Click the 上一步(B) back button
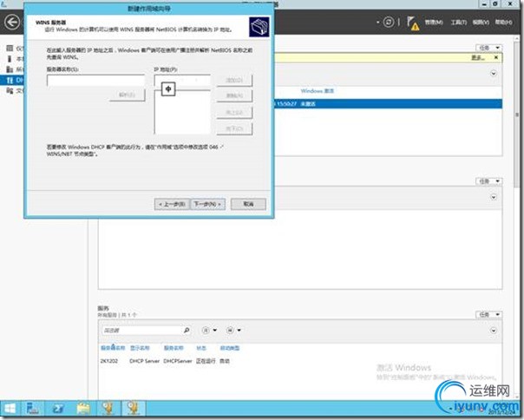The width and height of the screenshot is (524, 420). (x=172, y=204)
